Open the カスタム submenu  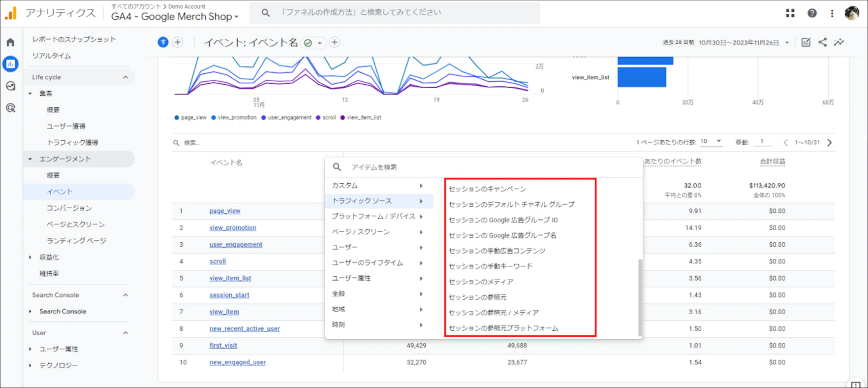tap(379, 186)
